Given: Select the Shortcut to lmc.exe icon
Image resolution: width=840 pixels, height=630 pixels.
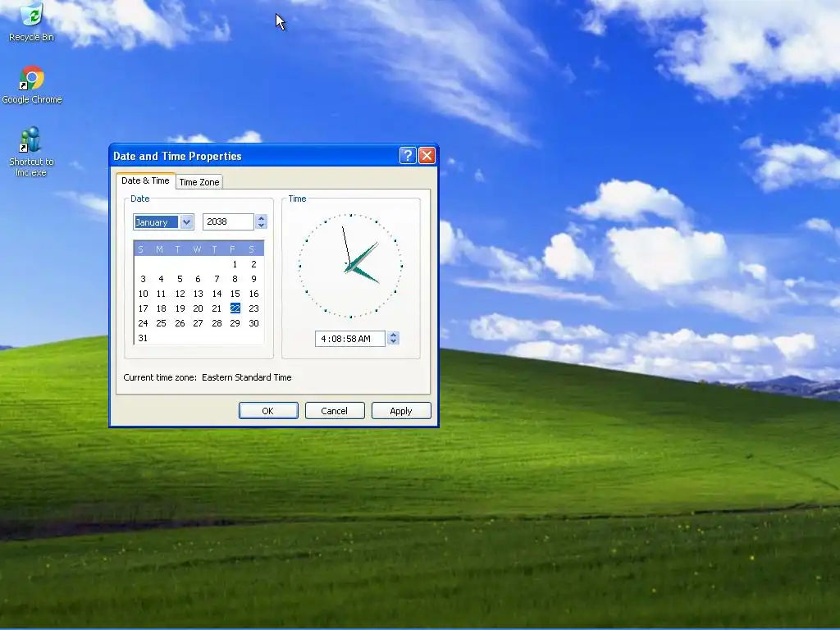Looking at the screenshot, I should [x=31, y=152].
